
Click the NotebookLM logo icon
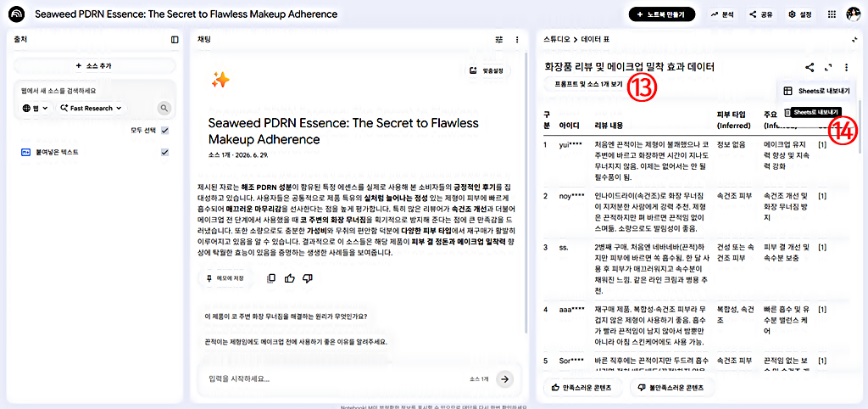(19, 14)
